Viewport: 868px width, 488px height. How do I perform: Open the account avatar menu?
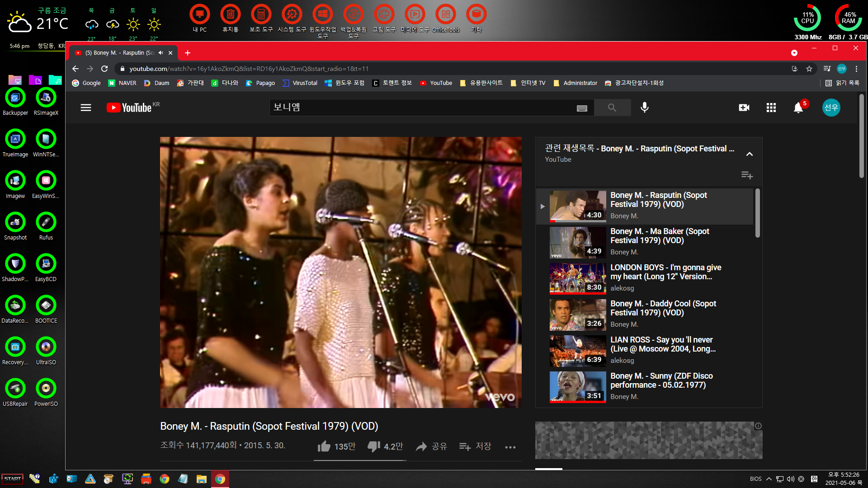pyautogui.click(x=831, y=108)
